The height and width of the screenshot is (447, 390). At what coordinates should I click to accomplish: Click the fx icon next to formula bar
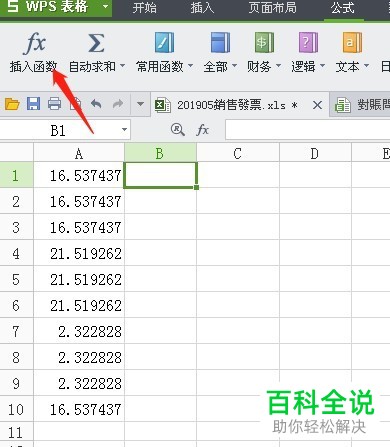(x=203, y=130)
